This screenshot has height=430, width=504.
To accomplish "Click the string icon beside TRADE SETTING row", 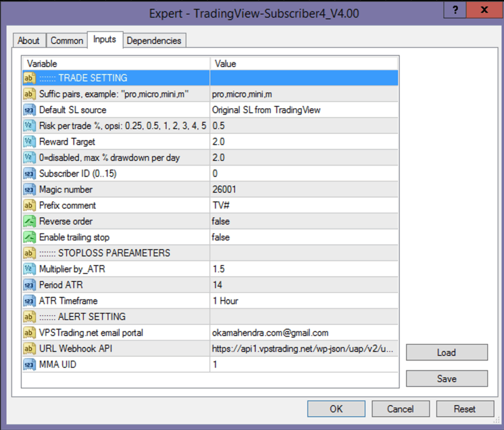I will point(29,78).
